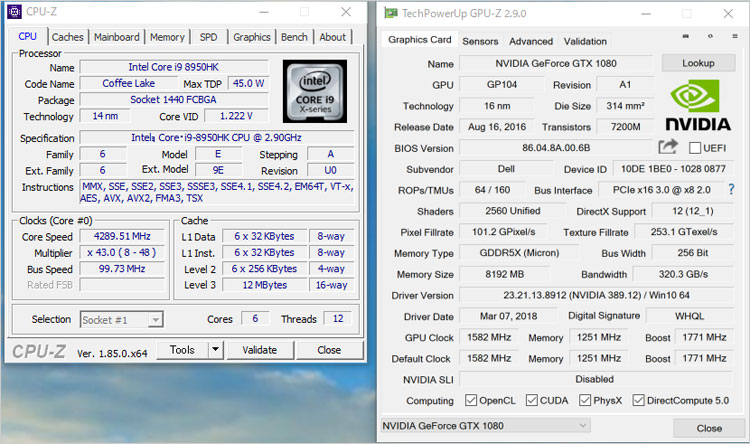Click the GPU value GP104
The image size is (750, 444).
[501, 84]
